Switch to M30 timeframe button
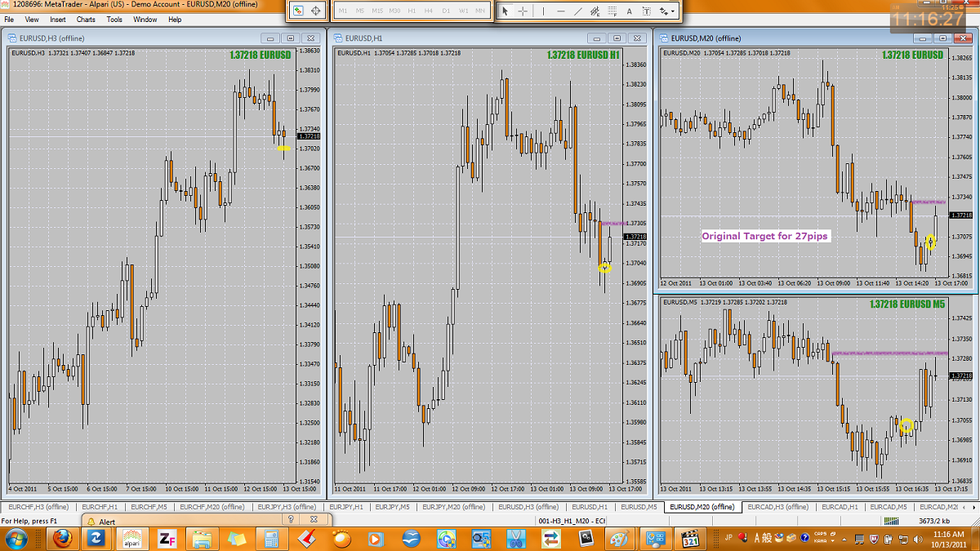Viewport: 980px width, 551px height. click(395, 11)
